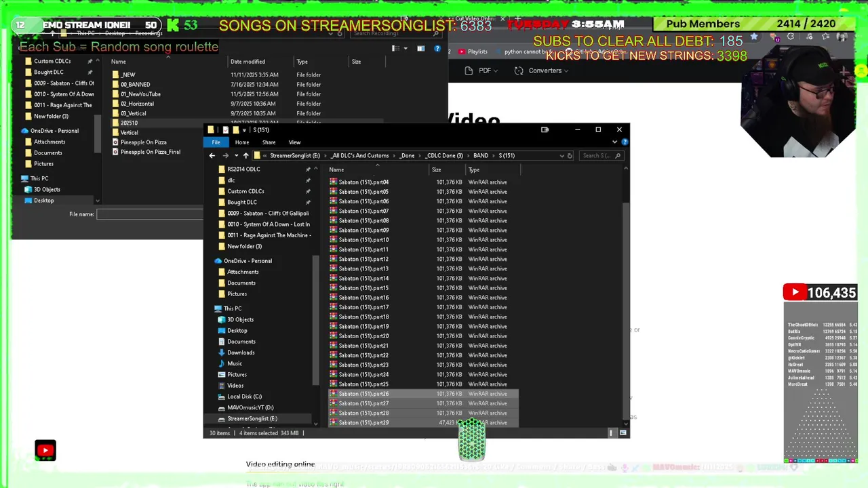Image resolution: width=868 pixels, height=488 pixels.
Task: Click the search magnifier in S (151) search box
Action: (617, 156)
